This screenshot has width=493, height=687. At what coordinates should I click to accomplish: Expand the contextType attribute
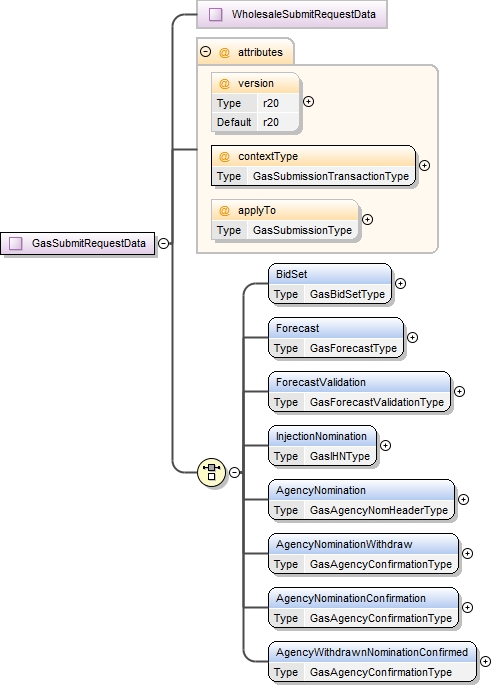(x=424, y=166)
